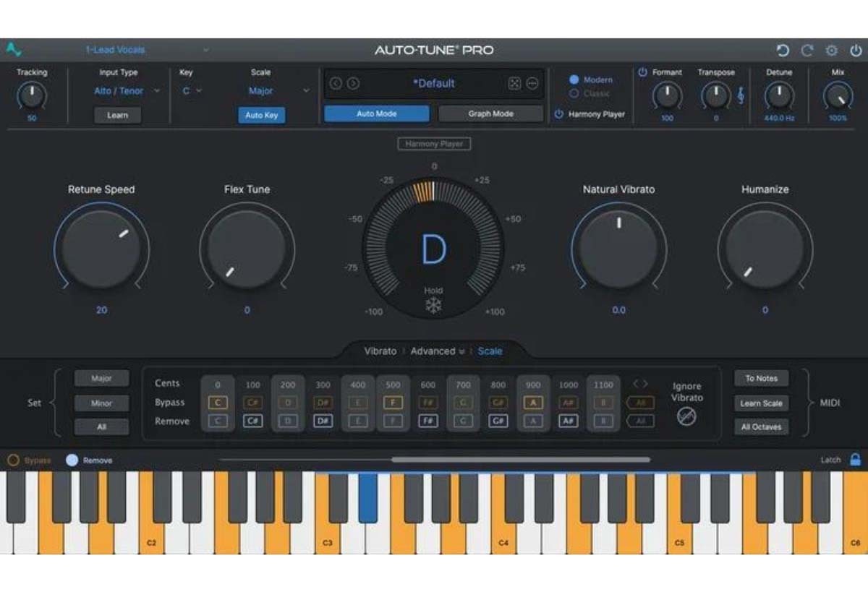Viewport: 868px width, 592px height.
Task: Open the settings gear icon
Action: coord(830,50)
